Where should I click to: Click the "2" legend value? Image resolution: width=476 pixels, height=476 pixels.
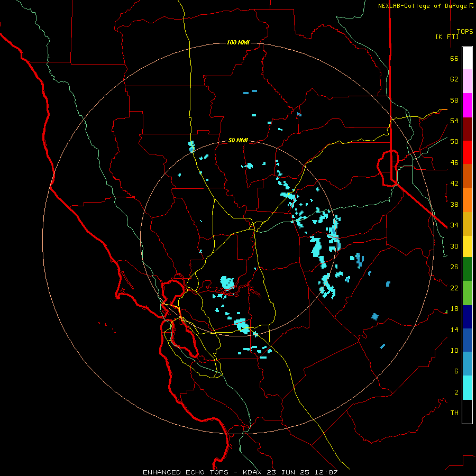tap(456, 392)
